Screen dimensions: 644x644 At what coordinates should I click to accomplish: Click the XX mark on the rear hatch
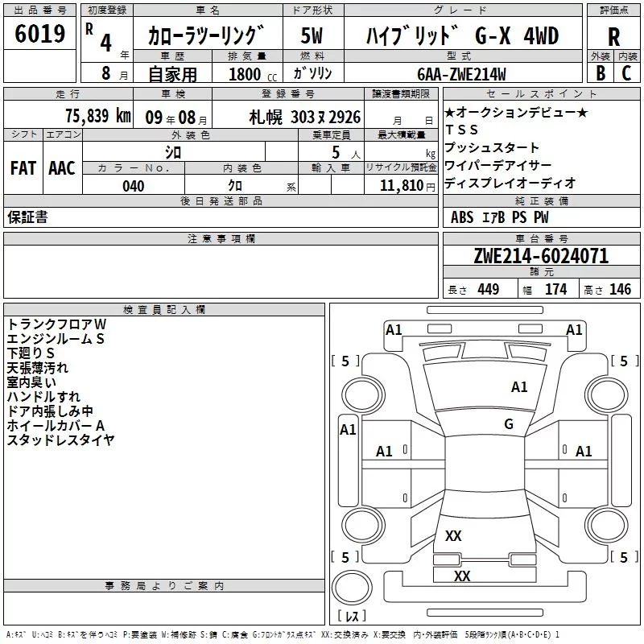tap(453, 535)
